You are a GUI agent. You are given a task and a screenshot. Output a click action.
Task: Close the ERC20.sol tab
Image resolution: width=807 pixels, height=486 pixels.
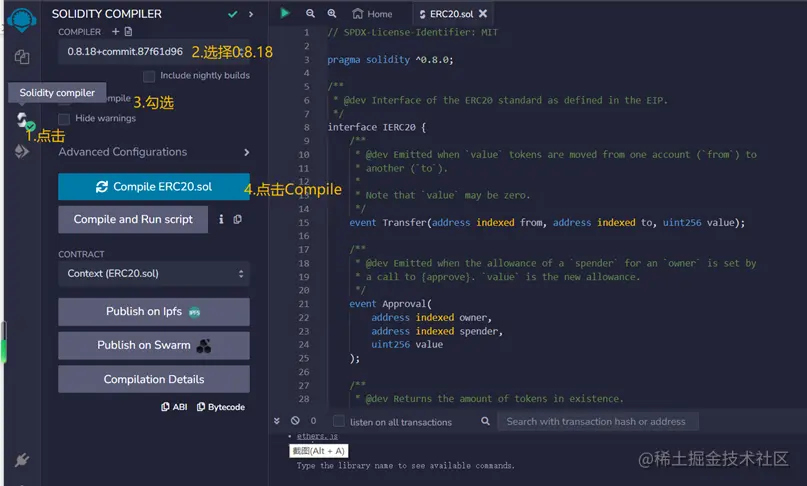tap(483, 14)
